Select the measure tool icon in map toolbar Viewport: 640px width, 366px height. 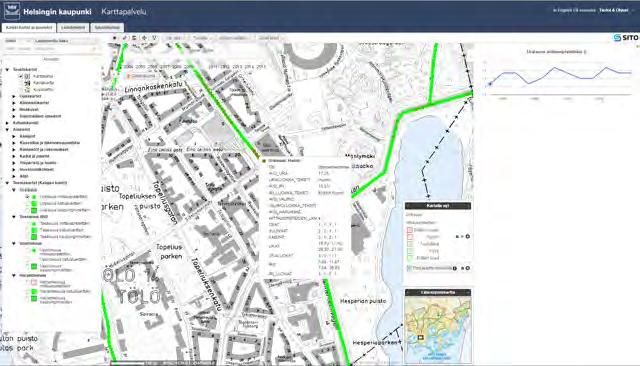(x=125, y=38)
